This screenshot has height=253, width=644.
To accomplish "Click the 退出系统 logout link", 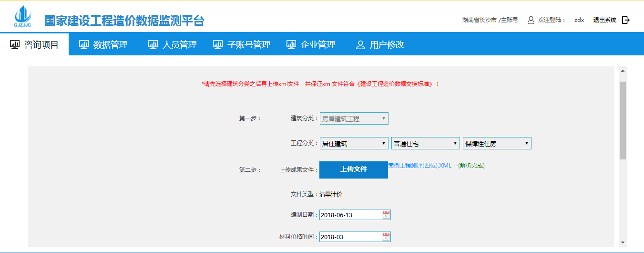I will 604,20.
